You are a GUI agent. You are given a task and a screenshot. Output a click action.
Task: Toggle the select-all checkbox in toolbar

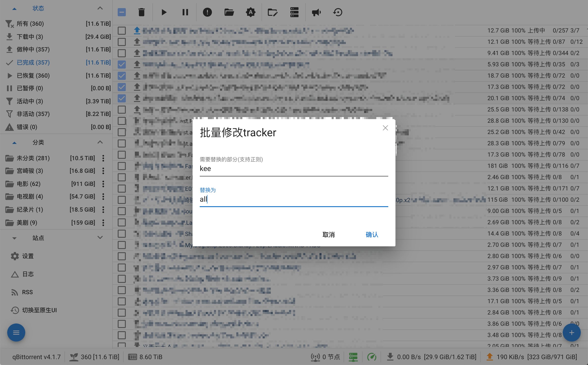(x=122, y=12)
